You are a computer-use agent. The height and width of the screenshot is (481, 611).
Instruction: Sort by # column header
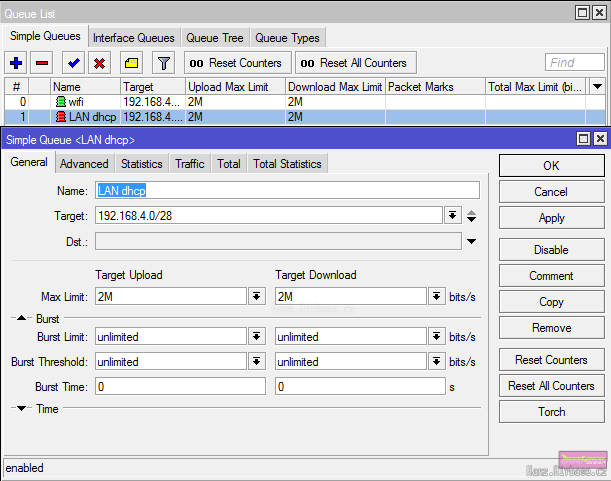click(16, 87)
